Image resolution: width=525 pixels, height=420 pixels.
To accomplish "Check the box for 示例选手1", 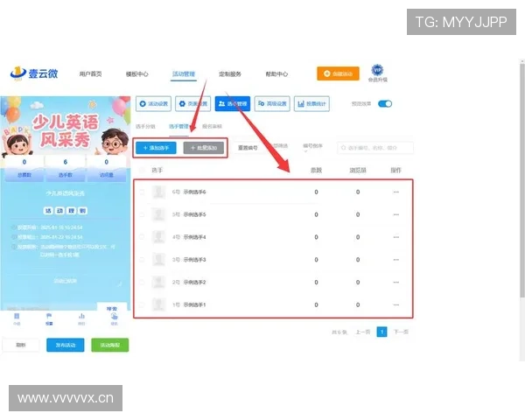I will point(142,304).
